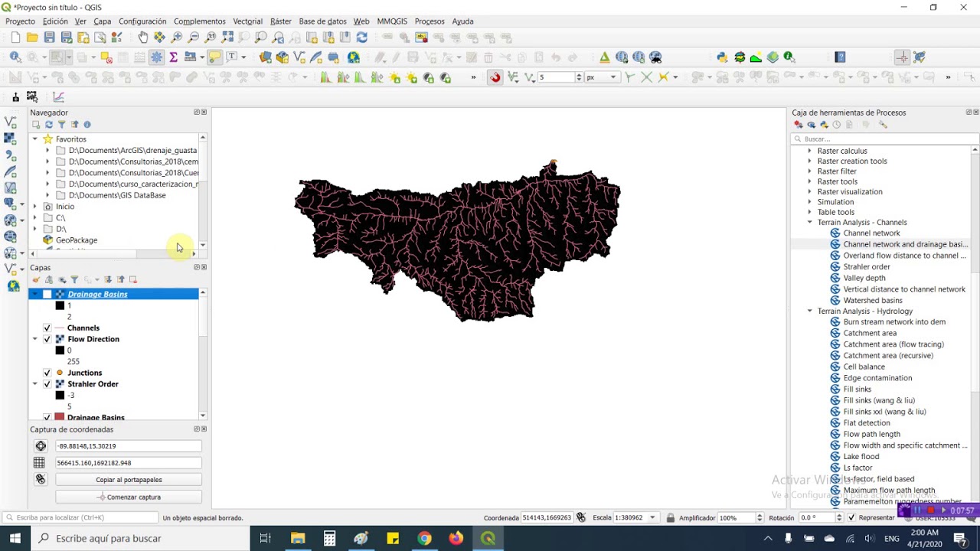Open the Complementos menu

pyautogui.click(x=199, y=21)
